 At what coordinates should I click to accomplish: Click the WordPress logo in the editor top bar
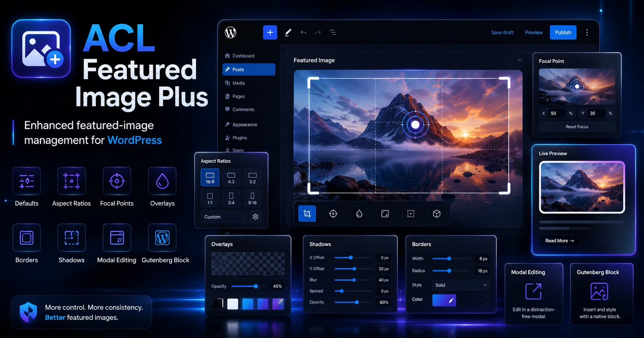tap(231, 32)
